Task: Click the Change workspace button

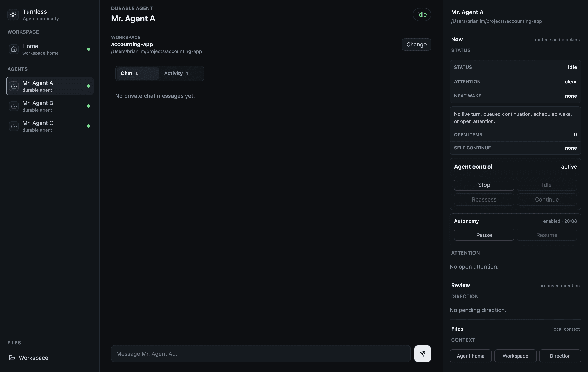Action: 416,44
